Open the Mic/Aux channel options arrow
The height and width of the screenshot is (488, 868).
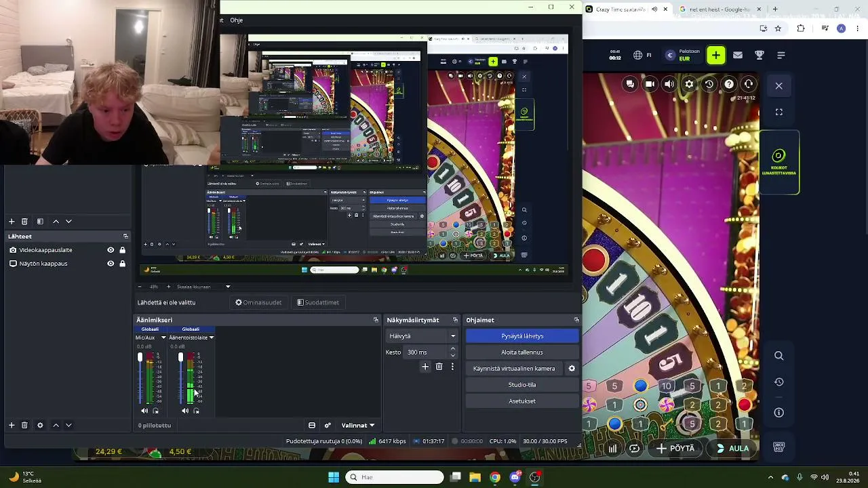[162, 338]
